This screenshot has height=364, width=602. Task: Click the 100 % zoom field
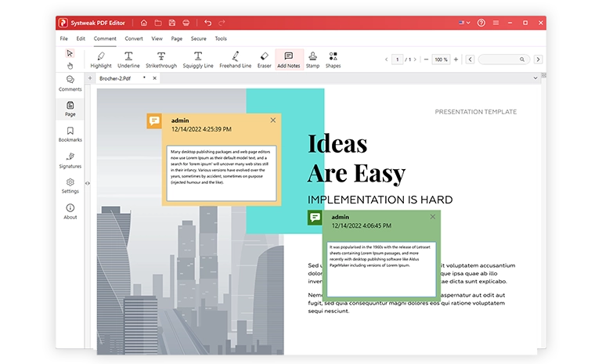[x=441, y=59]
